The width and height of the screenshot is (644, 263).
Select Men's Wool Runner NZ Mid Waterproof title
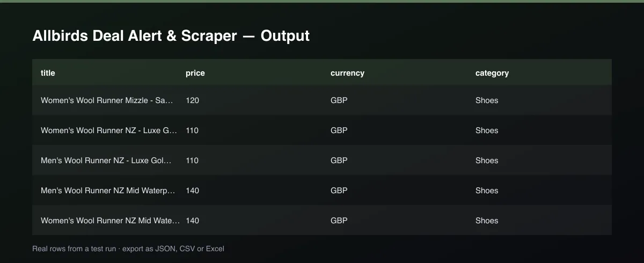coord(108,191)
